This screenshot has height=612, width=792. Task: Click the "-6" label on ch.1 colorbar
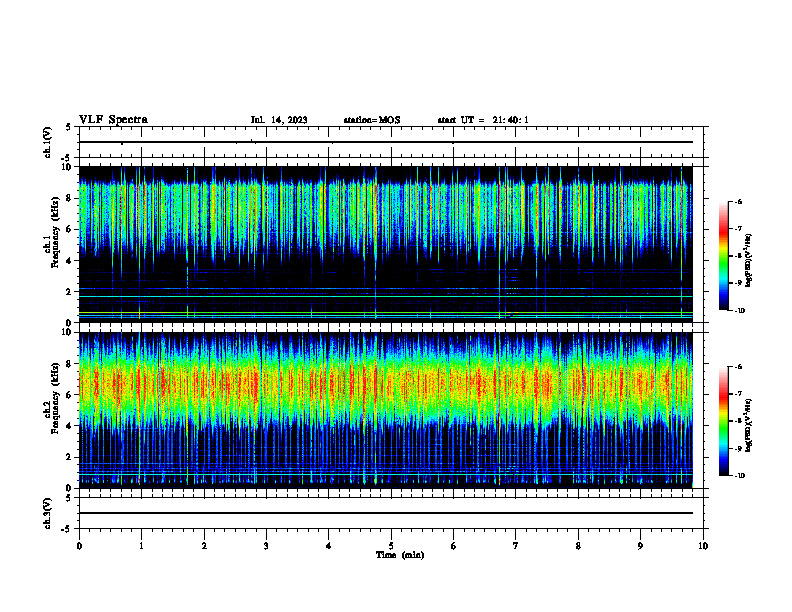738,201
